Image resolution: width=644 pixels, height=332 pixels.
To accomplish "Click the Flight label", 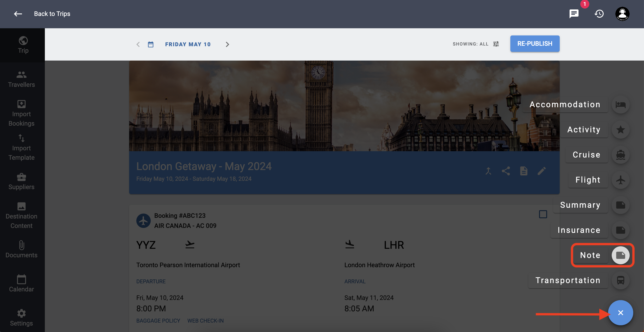I will (x=588, y=180).
